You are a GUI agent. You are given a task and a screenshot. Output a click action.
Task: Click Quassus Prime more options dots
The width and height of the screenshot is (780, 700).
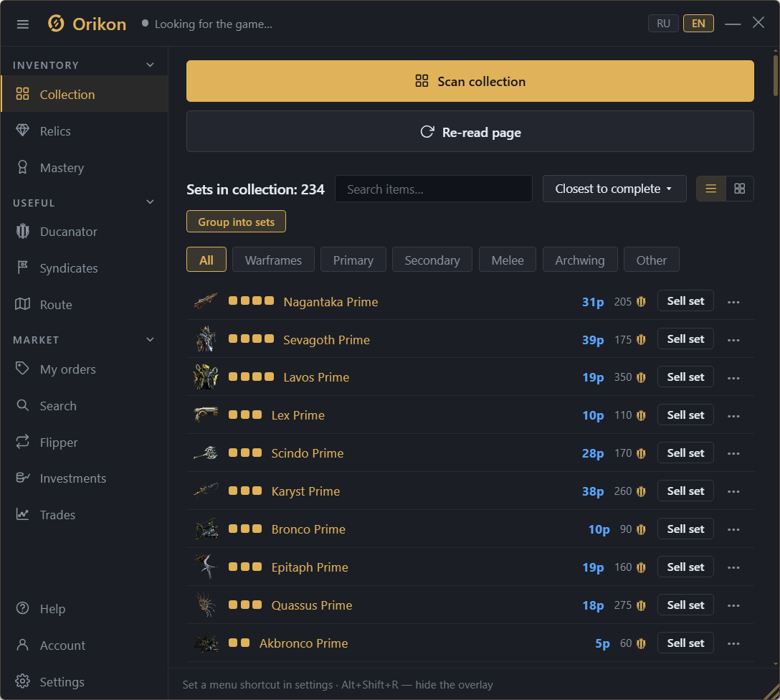pos(733,605)
